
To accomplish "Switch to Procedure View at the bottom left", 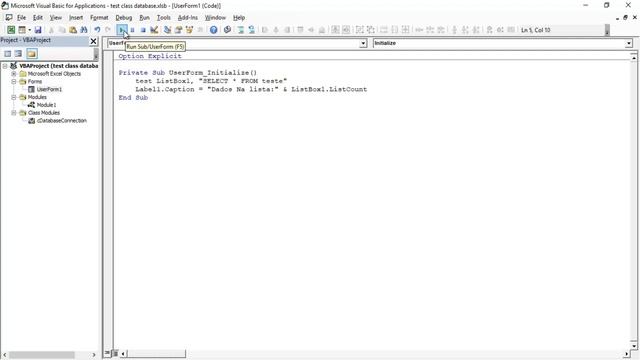I will pyautogui.click(x=108, y=353).
